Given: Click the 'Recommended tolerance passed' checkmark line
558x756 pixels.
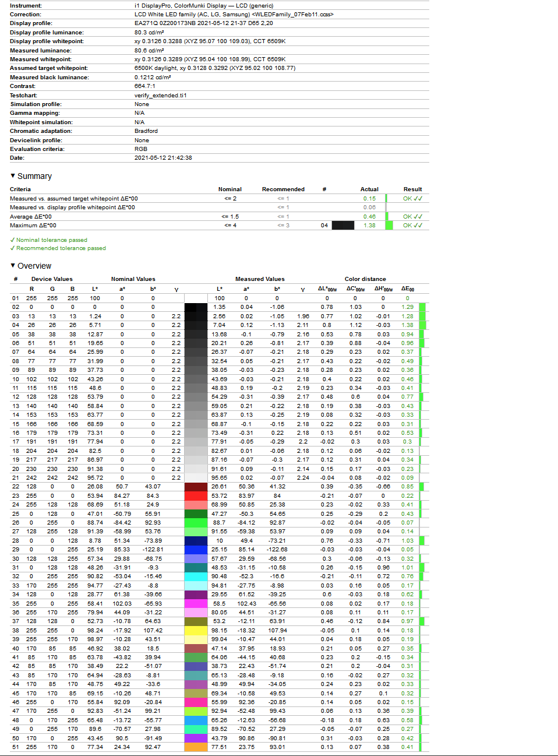Looking at the screenshot, I should click(58, 248).
